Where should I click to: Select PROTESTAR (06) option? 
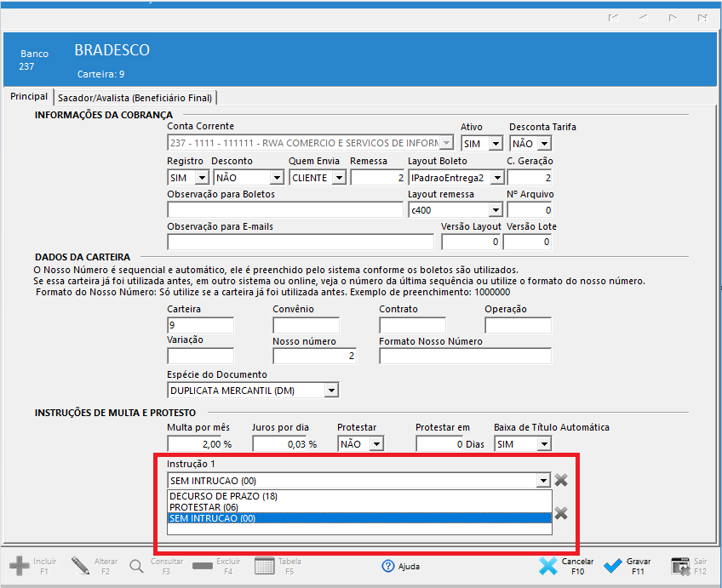(x=359, y=507)
